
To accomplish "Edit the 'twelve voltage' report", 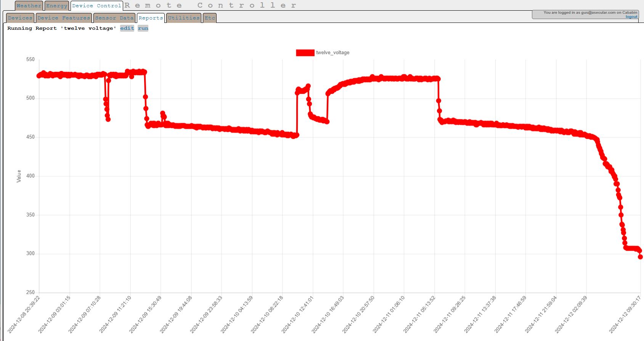I will tap(127, 28).
